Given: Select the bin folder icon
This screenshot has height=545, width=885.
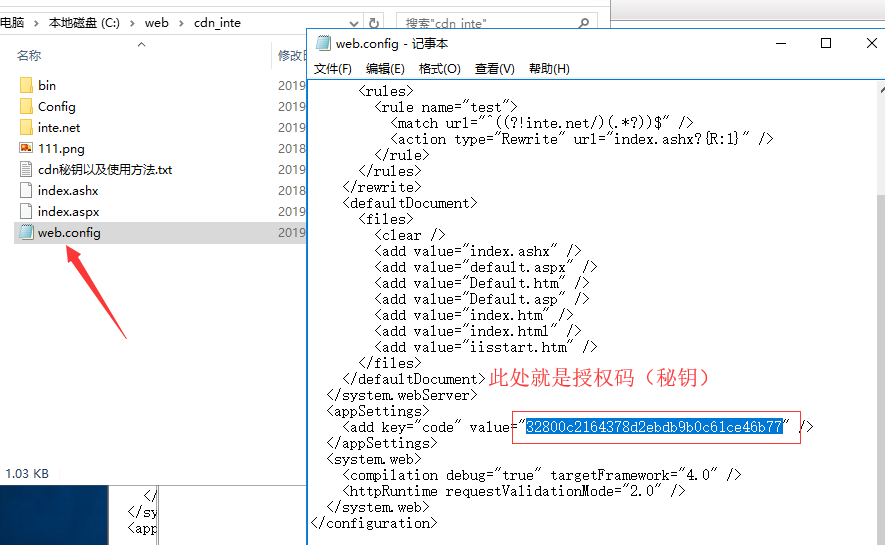Looking at the screenshot, I should [x=26, y=86].
